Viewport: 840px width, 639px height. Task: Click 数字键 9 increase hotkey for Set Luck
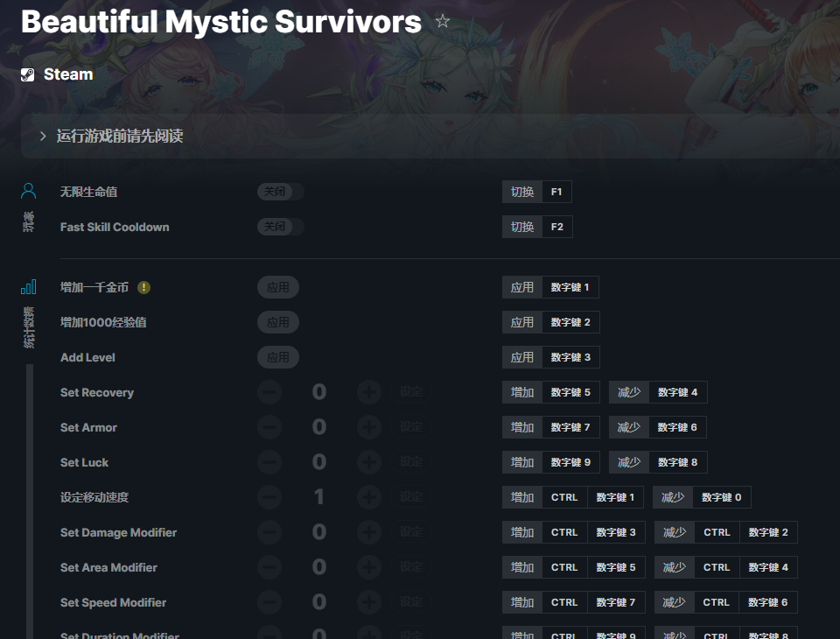570,462
